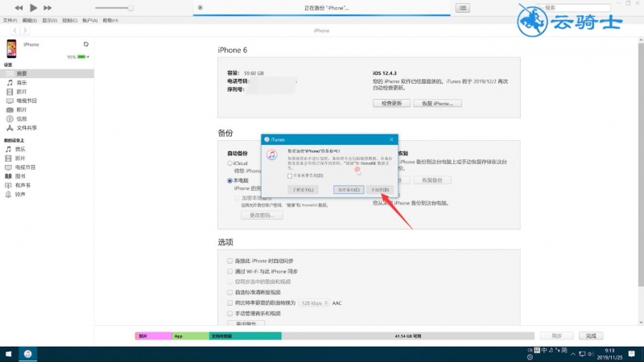Viewport: 644px width, 362px height.
Task: Open the 帐户(A) menu
Action: [x=90, y=20]
